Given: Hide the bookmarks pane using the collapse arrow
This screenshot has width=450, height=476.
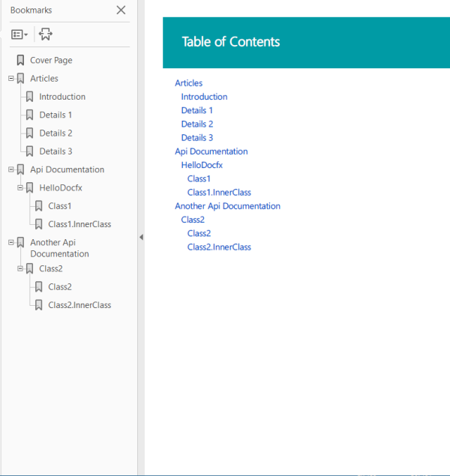Looking at the screenshot, I should [141, 237].
